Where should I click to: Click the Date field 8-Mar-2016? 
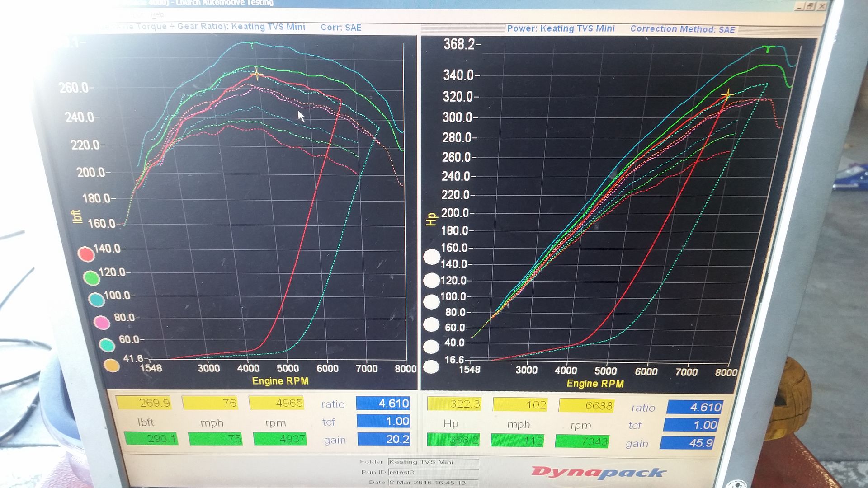(x=433, y=482)
